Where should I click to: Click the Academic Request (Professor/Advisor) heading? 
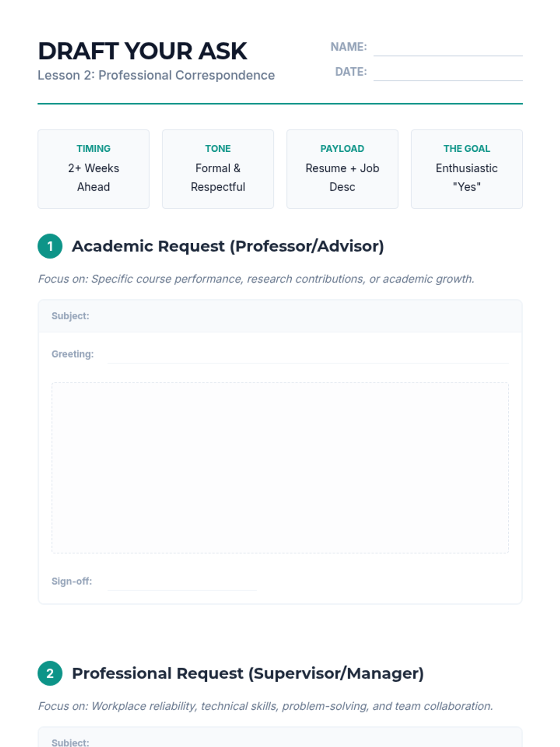[x=228, y=246]
